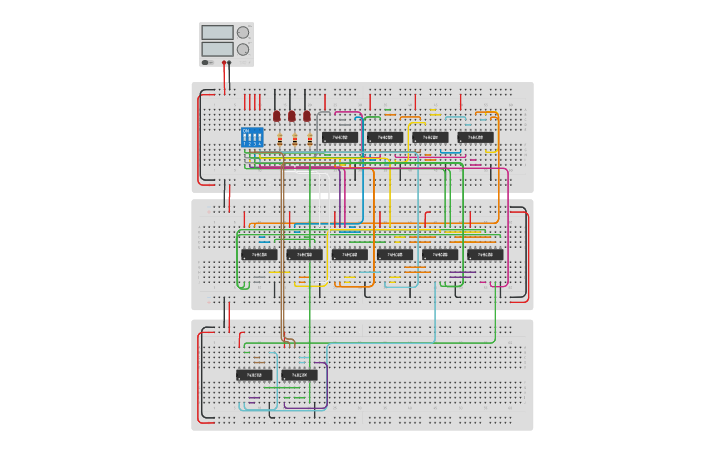Select the rightmost IC chip on middle breadboard
The width and height of the screenshot is (725, 453).
(x=485, y=254)
